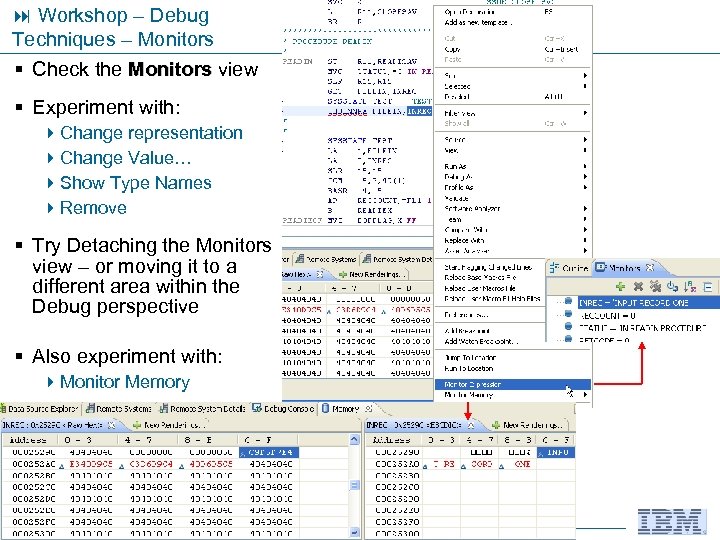Open New Renderings tab in right memory pane
720x540 pixels.
click(x=527, y=425)
